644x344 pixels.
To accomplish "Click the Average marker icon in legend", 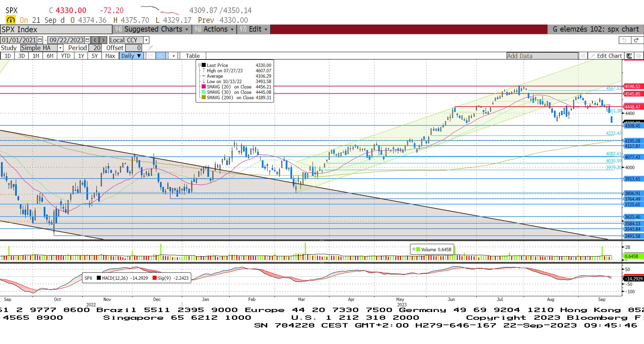I will 204,76.
